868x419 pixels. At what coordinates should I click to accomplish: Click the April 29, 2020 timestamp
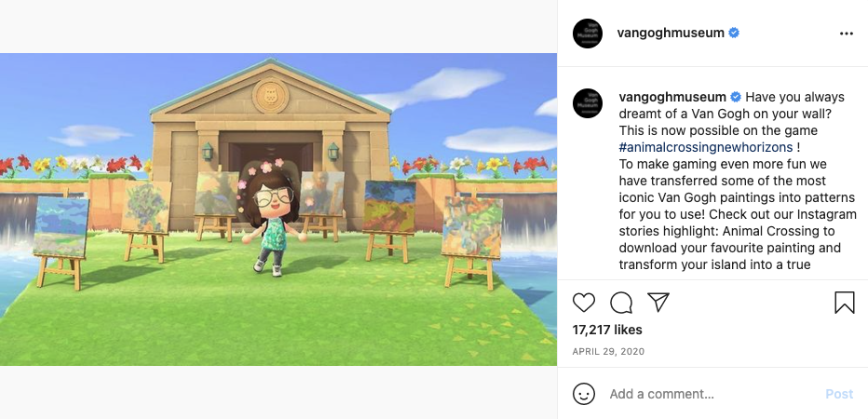coord(608,352)
